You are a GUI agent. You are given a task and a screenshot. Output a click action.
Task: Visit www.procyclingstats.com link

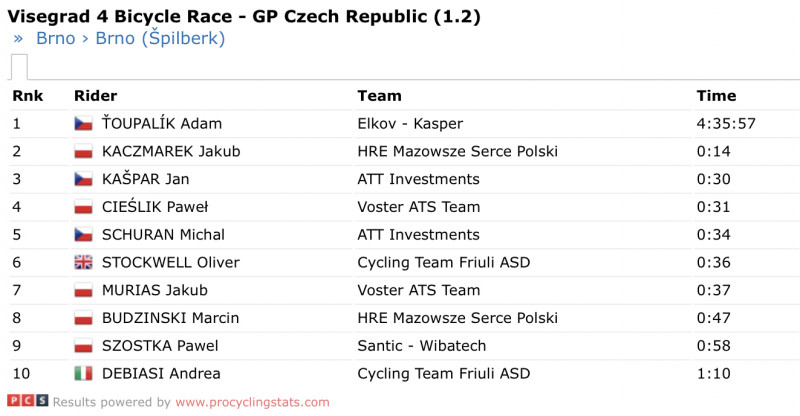click(253, 402)
